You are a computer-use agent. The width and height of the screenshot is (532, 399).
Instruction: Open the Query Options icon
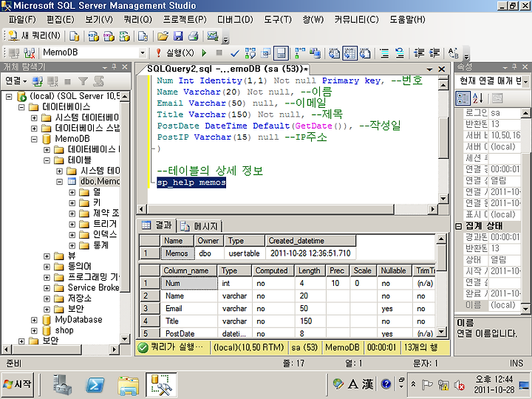(266, 53)
